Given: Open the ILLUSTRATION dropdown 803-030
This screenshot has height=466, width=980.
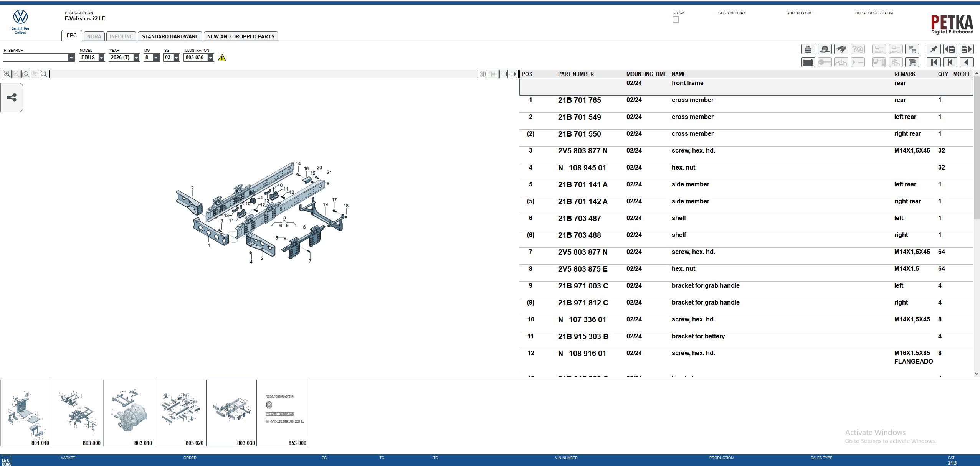Looking at the screenshot, I should tap(210, 58).
